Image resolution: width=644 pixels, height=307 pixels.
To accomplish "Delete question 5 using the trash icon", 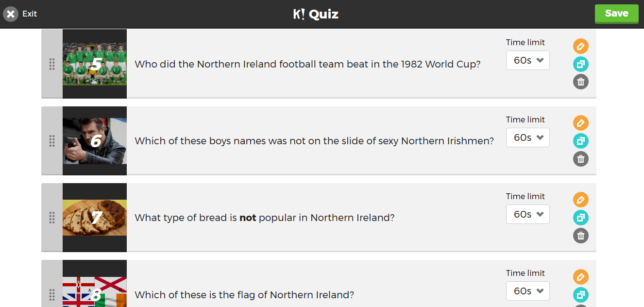I will pyautogui.click(x=580, y=82).
